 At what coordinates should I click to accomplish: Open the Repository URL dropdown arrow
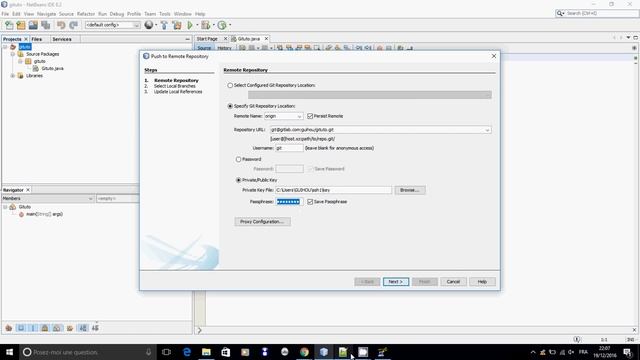click(487, 130)
